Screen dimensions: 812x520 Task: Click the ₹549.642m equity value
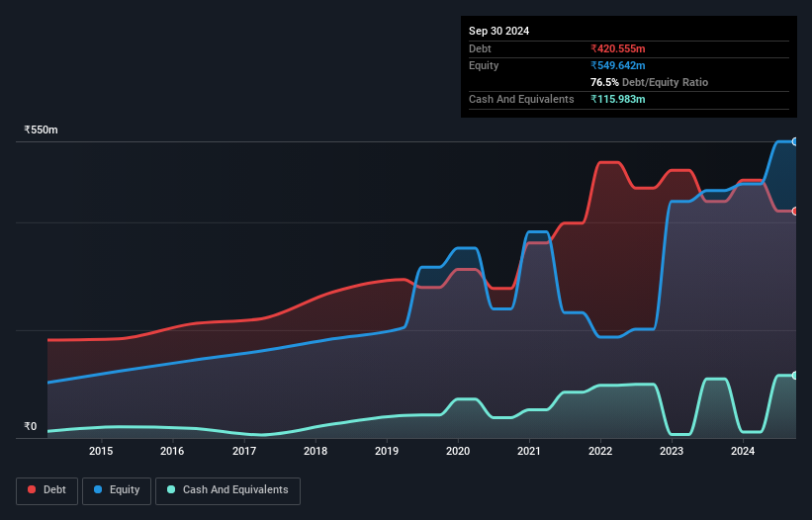coord(618,65)
